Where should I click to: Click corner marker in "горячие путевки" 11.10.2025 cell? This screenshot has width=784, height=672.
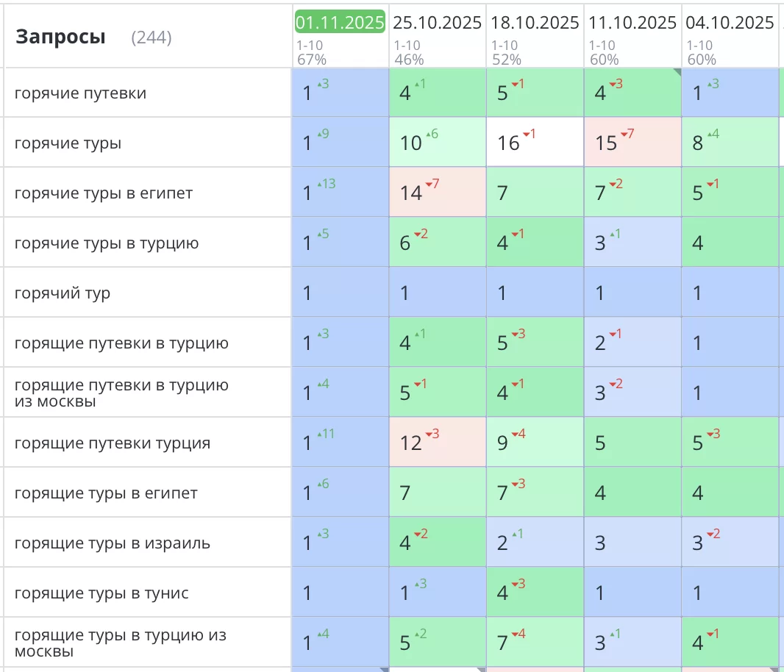pos(677,72)
